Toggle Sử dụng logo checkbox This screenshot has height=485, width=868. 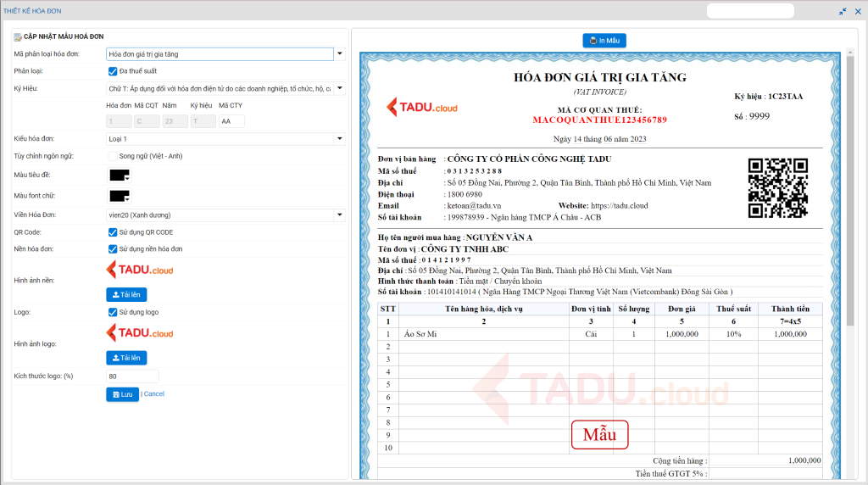[113, 312]
